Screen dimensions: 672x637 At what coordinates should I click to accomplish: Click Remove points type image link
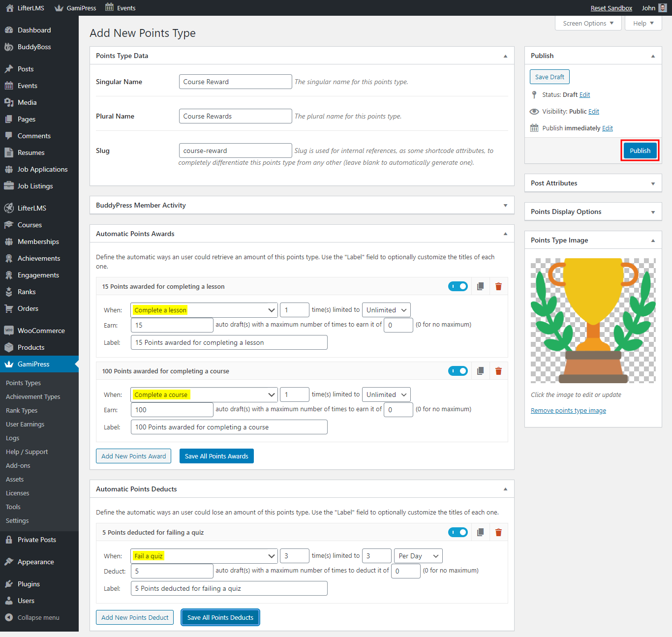tap(568, 410)
